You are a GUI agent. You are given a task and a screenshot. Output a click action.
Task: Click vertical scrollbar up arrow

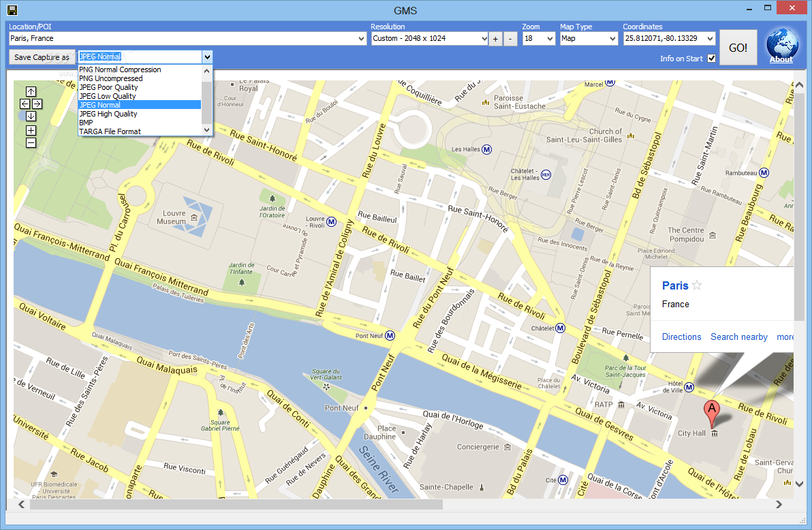[x=799, y=85]
